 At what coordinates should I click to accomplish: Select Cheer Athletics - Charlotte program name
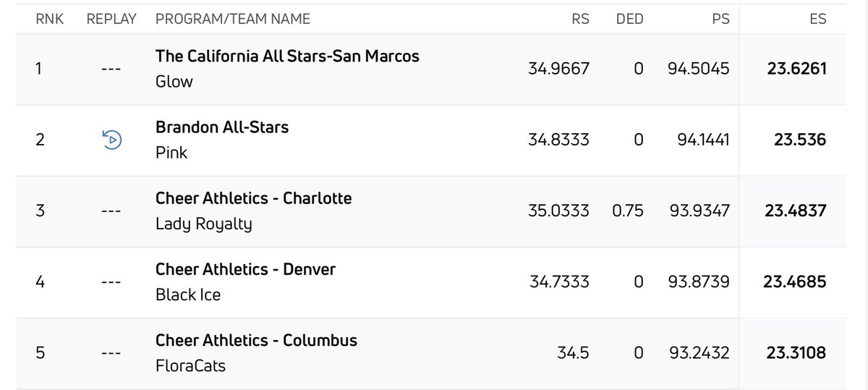point(254,198)
